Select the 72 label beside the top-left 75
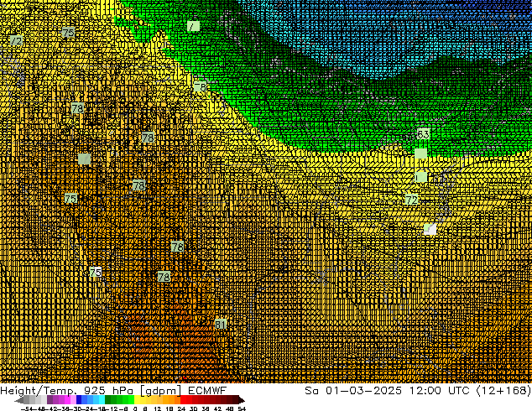The width and height of the screenshot is (532, 411). click(16, 41)
